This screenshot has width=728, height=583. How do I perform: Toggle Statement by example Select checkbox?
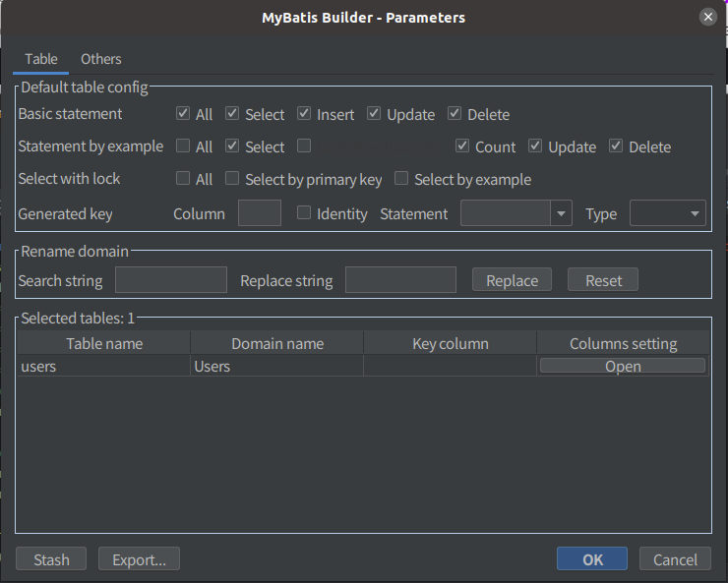click(x=232, y=146)
